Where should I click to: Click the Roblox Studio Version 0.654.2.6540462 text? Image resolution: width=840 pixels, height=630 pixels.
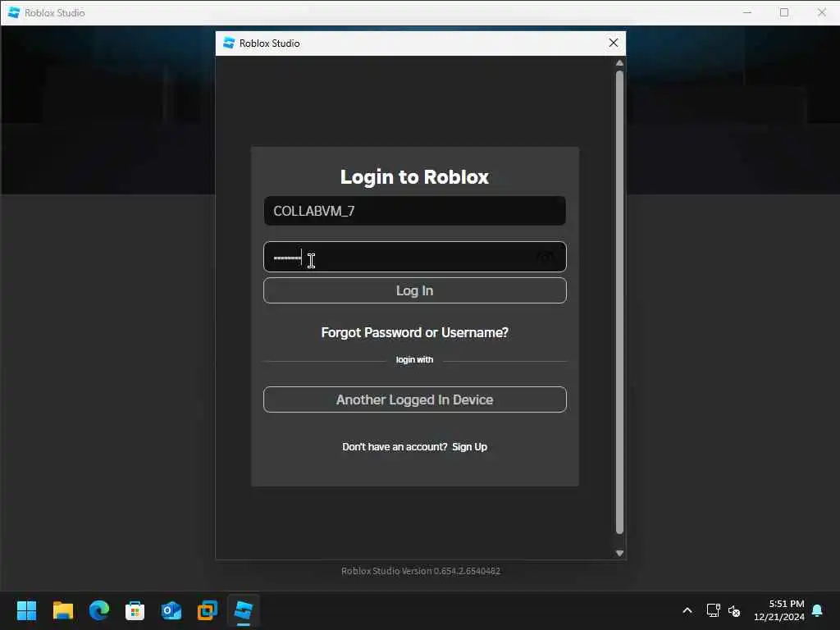coord(421,571)
